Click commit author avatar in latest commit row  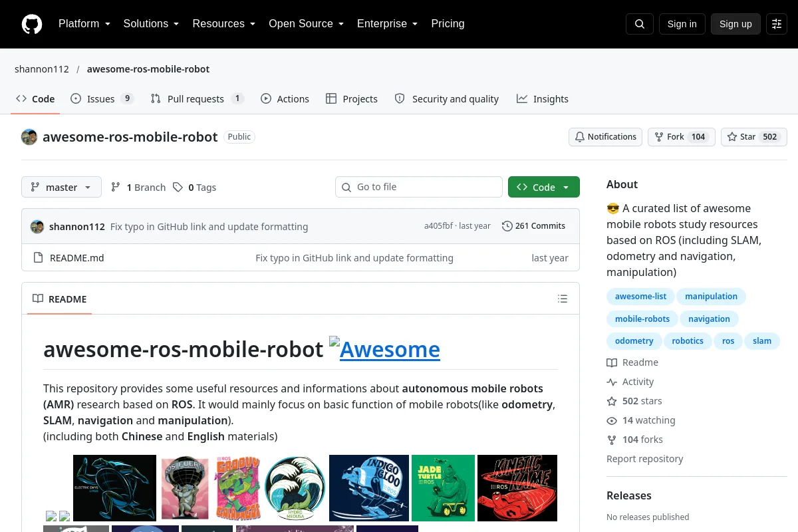pyautogui.click(x=37, y=226)
